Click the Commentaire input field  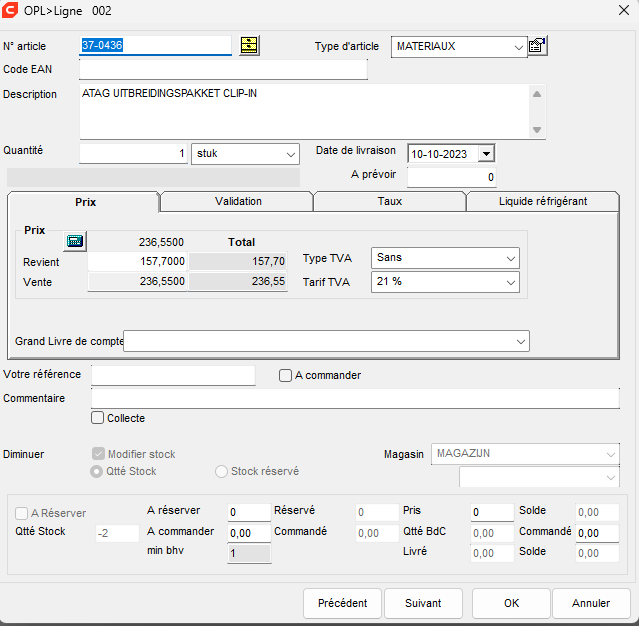(x=355, y=398)
